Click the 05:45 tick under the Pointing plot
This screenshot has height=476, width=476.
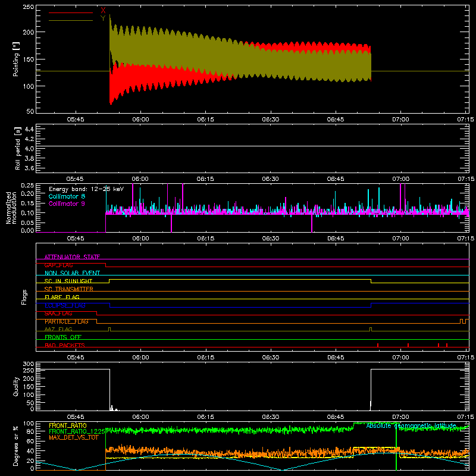76,120
